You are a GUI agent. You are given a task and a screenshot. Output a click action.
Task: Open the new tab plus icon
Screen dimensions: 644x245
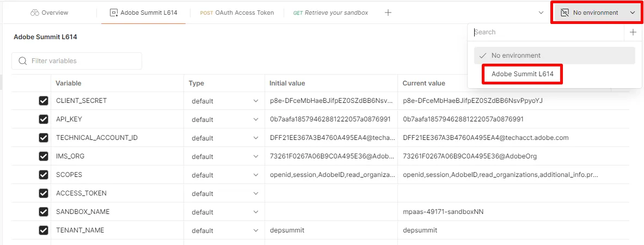(x=388, y=13)
